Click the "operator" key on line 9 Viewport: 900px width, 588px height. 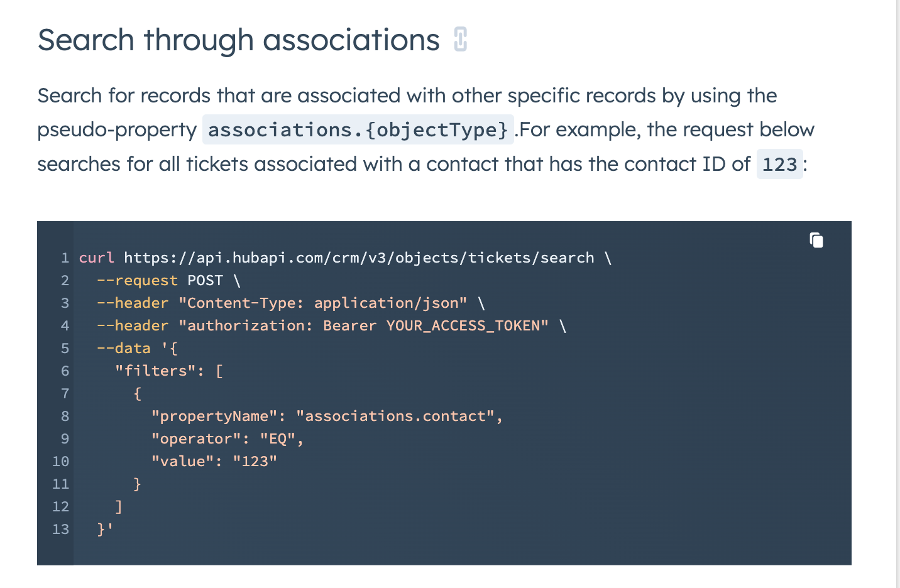pos(195,438)
